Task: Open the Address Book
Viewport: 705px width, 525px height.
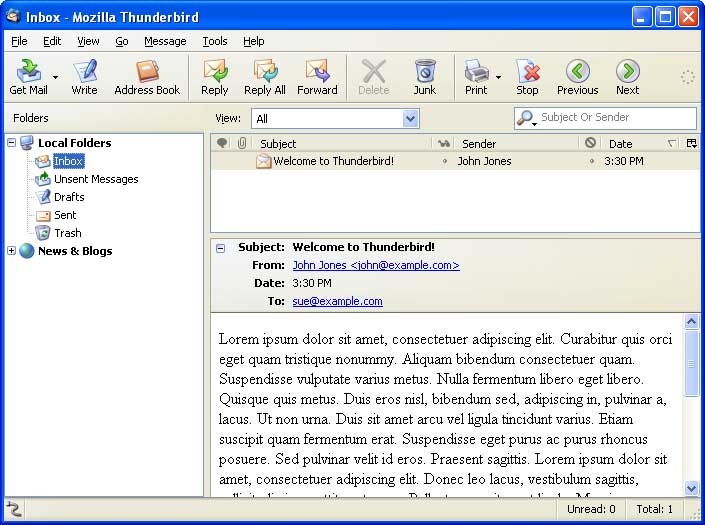Action: click(147, 77)
